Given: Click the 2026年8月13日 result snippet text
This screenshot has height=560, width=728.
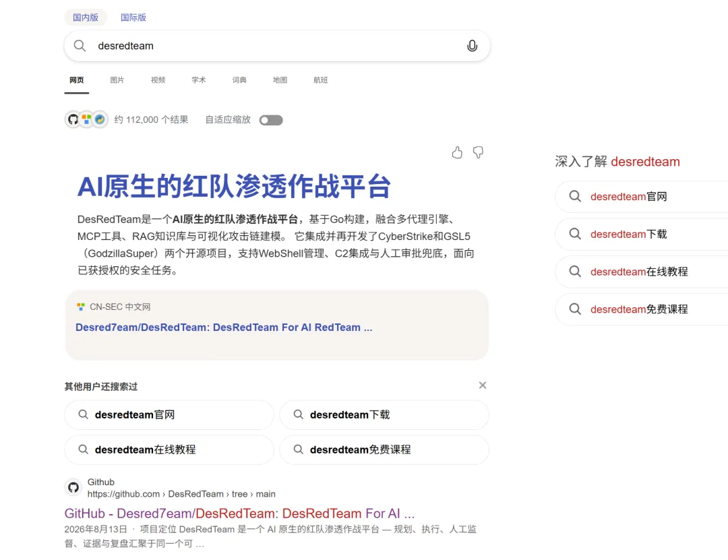Looking at the screenshot, I should click(270, 536).
